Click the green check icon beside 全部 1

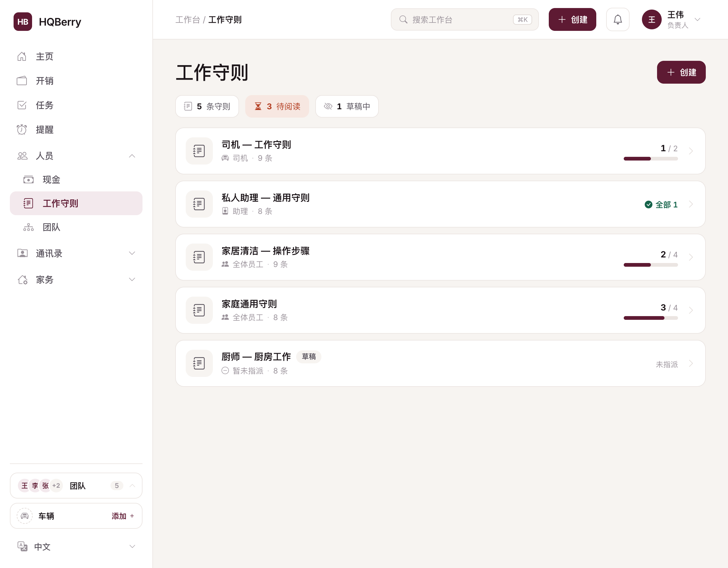[648, 204]
